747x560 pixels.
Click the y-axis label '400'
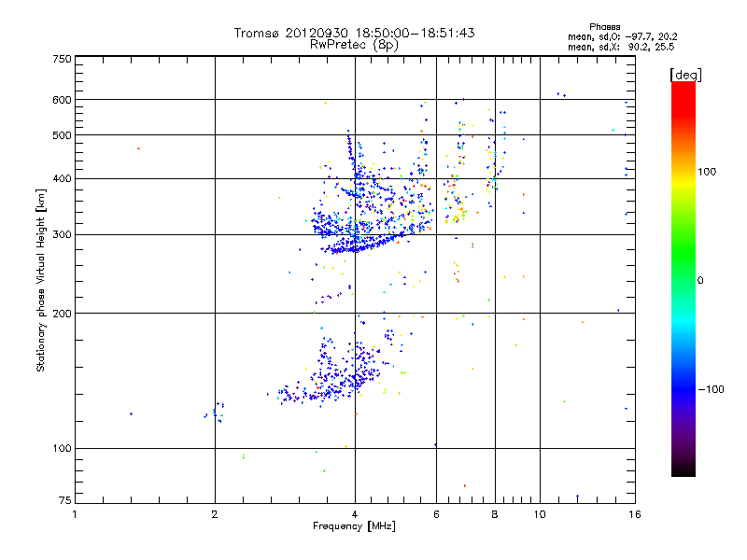click(63, 179)
